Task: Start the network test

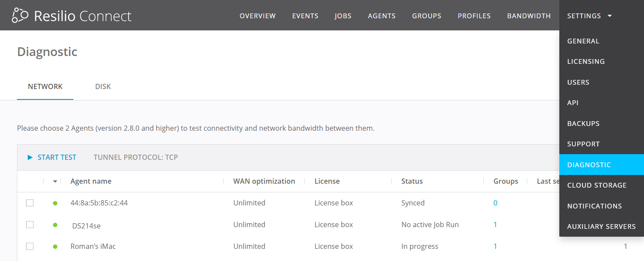Action: 56,157
